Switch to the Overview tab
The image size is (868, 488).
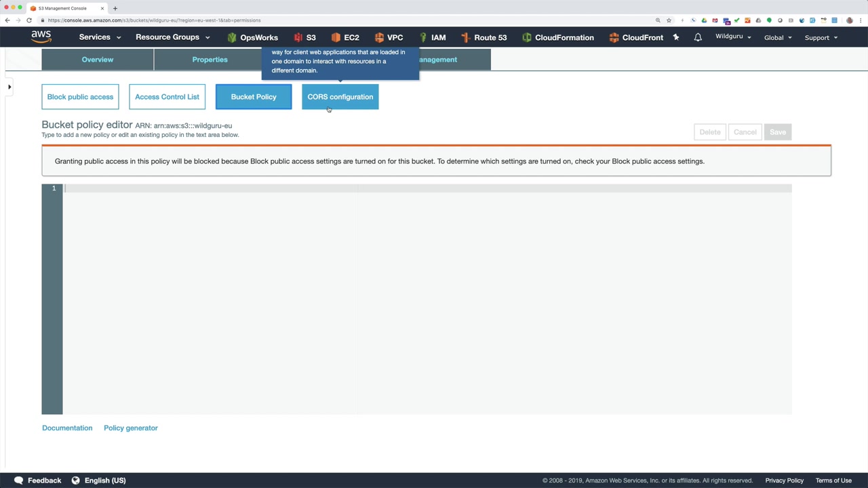click(98, 60)
